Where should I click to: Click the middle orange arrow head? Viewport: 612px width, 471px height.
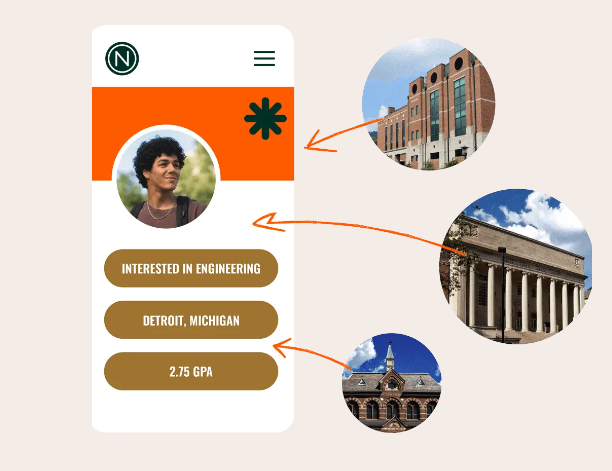coord(269,222)
